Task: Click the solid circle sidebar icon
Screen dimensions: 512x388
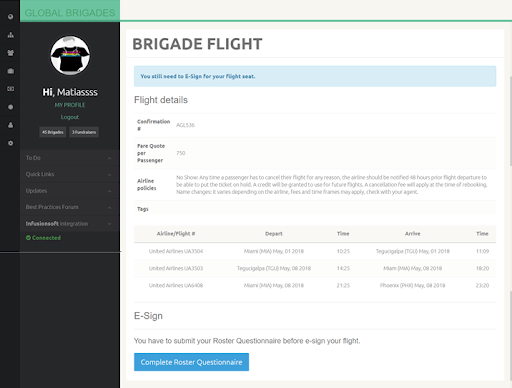Action: 11,107
